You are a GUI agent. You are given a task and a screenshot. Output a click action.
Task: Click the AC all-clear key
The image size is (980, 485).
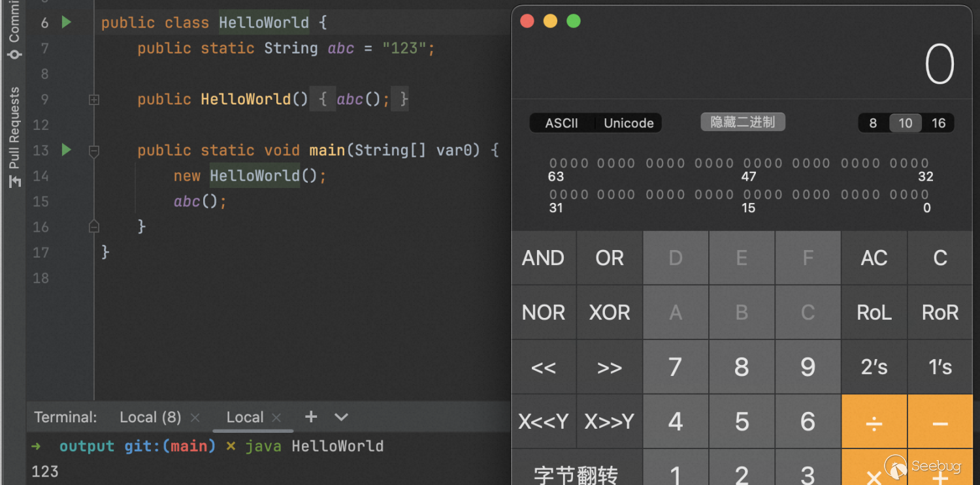point(874,258)
